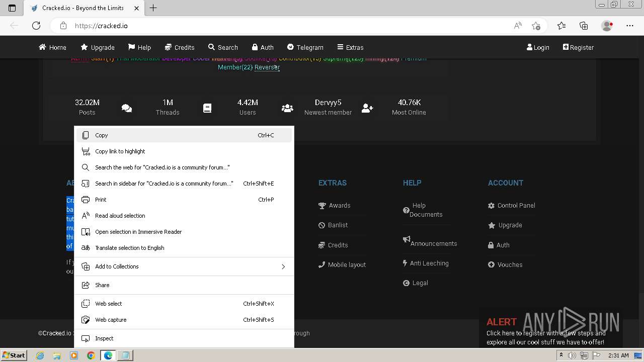This screenshot has width=644, height=362.
Task: Click the Announcements megaphone icon
Action: [407, 239]
